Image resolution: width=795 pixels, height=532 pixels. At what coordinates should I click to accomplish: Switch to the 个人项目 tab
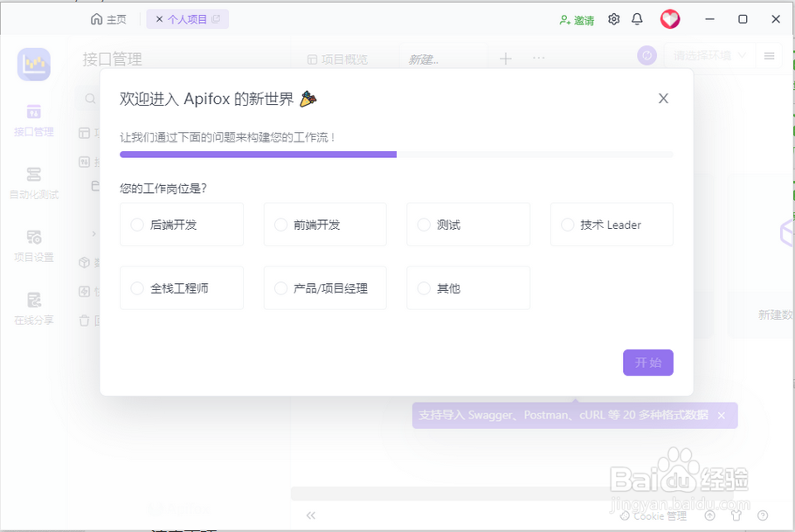click(187, 19)
